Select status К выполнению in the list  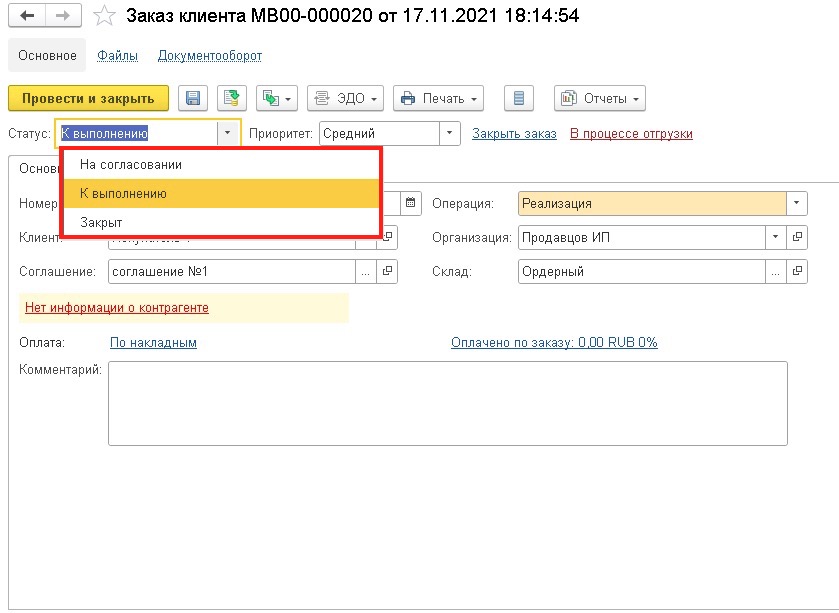(x=221, y=194)
